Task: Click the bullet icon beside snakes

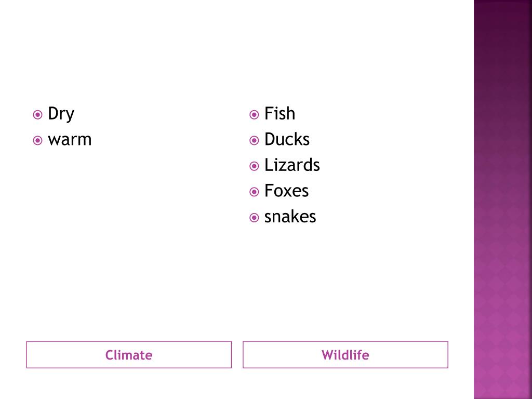Action: tap(254, 218)
